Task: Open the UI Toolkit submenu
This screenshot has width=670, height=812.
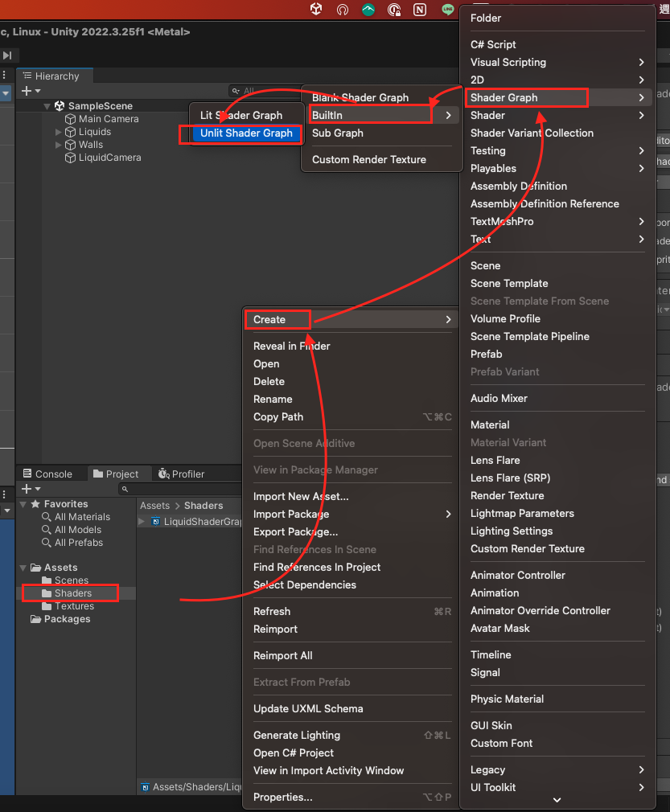Action: coord(557,788)
